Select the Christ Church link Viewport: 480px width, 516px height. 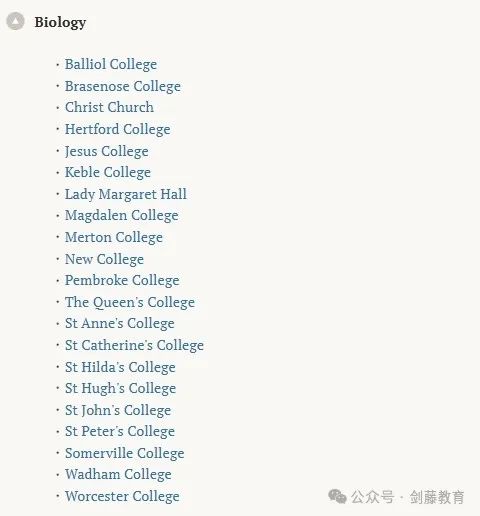point(109,107)
